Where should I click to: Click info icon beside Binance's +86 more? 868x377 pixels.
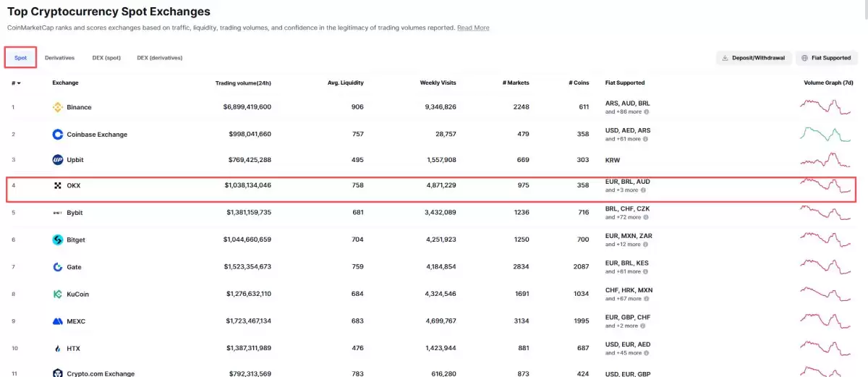coord(646,112)
